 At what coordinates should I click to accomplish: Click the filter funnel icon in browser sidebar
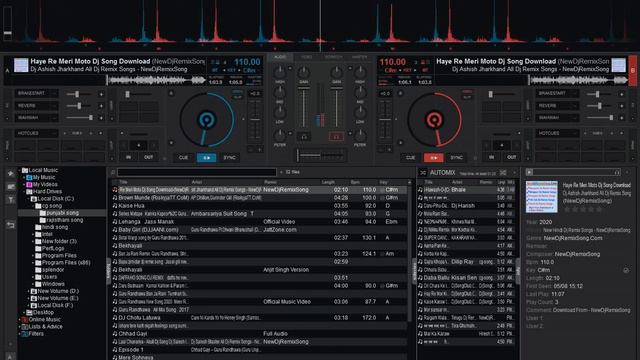[11, 200]
